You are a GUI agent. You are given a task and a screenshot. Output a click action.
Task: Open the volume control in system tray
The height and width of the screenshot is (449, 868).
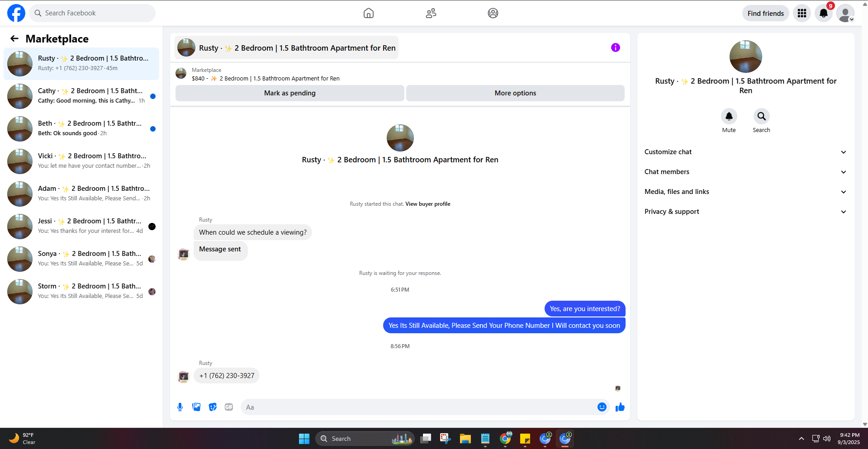click(x=827, y=439)
